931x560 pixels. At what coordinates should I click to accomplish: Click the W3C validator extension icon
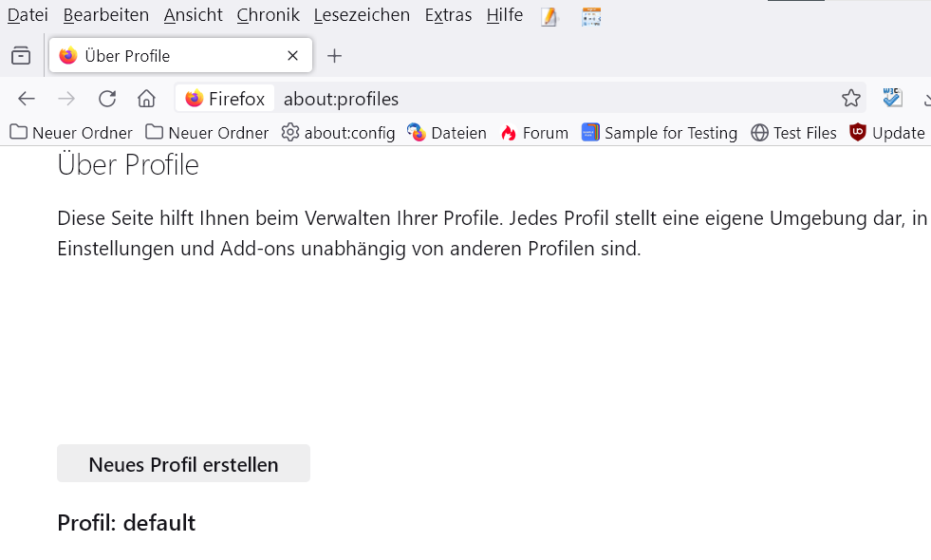892,98
